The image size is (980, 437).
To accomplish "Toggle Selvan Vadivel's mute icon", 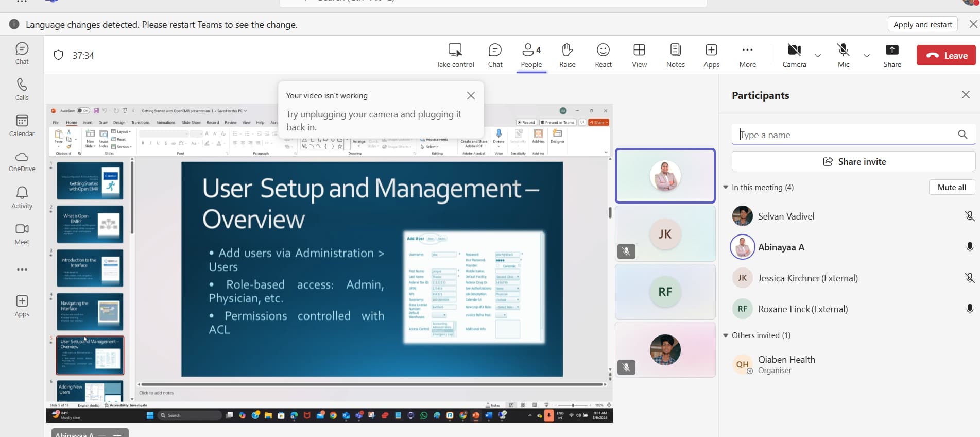I will point(970,216).
